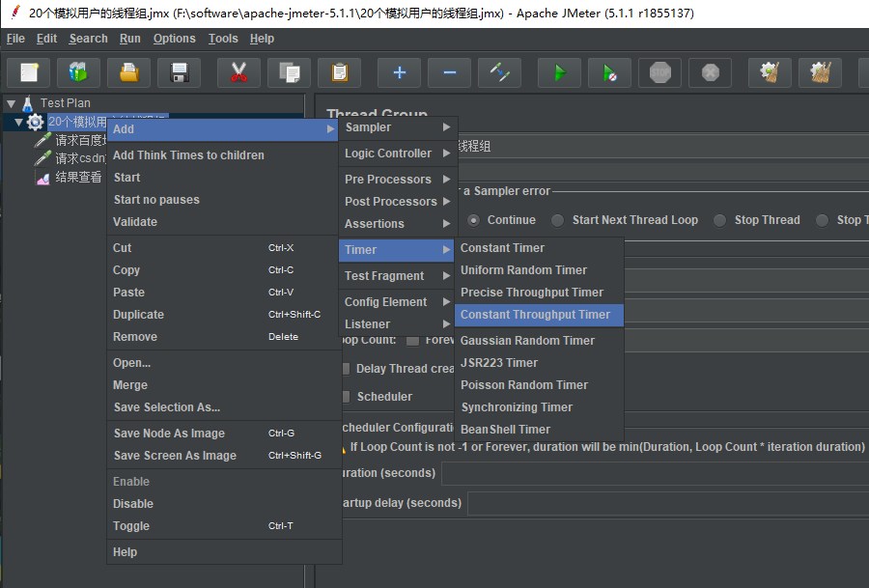Select the Continue radio button
This screenshot has width=869, height=588.
pos(474,220)
